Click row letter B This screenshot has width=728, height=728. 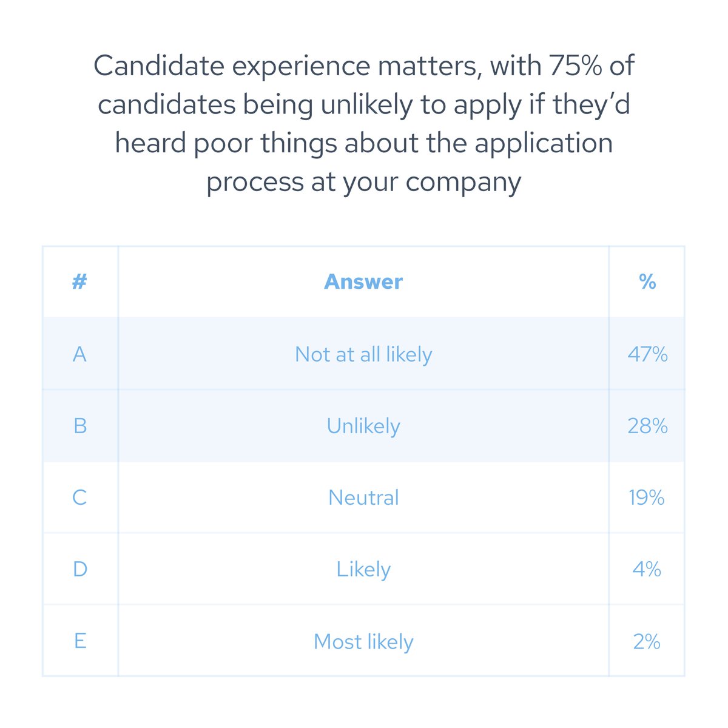79,426
